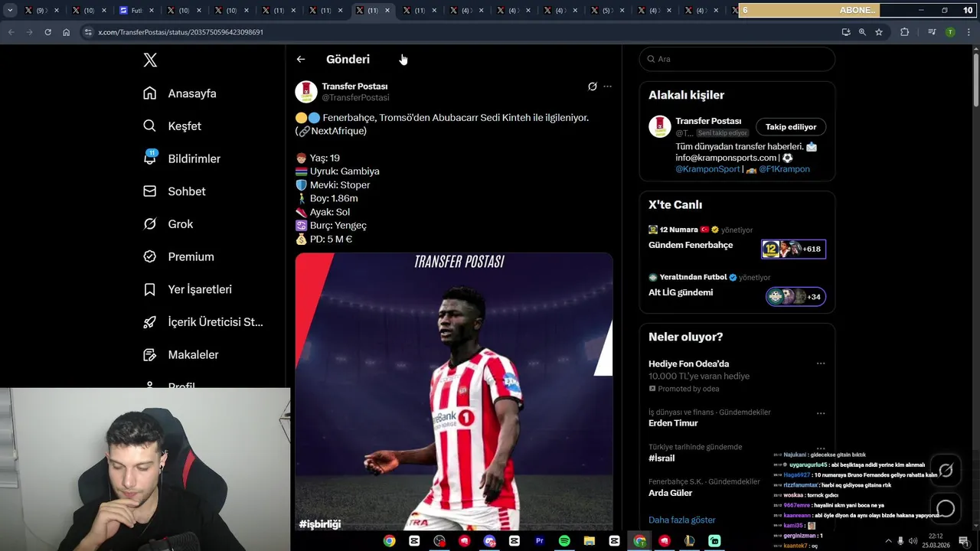This screenshot has width=980, height=551.
Task: Close the active X (11) tab
Action: pos(387,11)
